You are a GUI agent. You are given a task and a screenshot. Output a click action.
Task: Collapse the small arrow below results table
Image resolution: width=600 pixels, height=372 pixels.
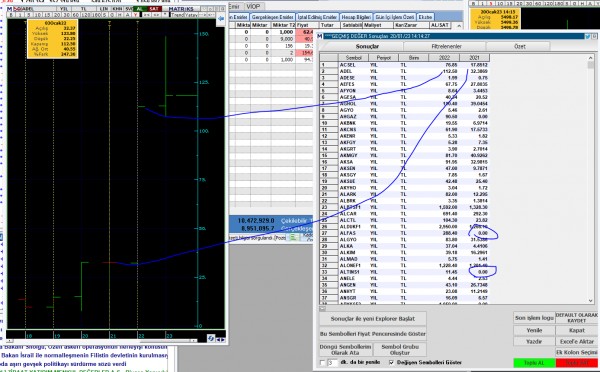click(x=323, y=309)
